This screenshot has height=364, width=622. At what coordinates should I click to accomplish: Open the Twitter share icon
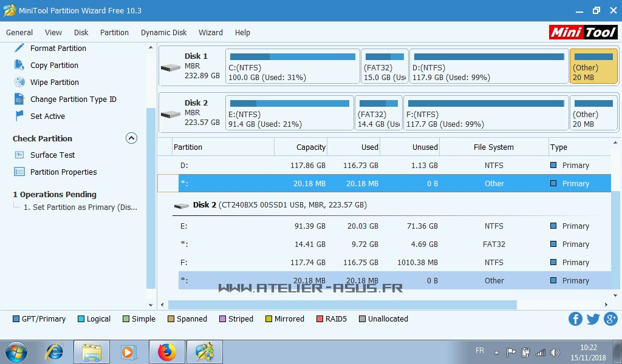(x=593, y=318)
